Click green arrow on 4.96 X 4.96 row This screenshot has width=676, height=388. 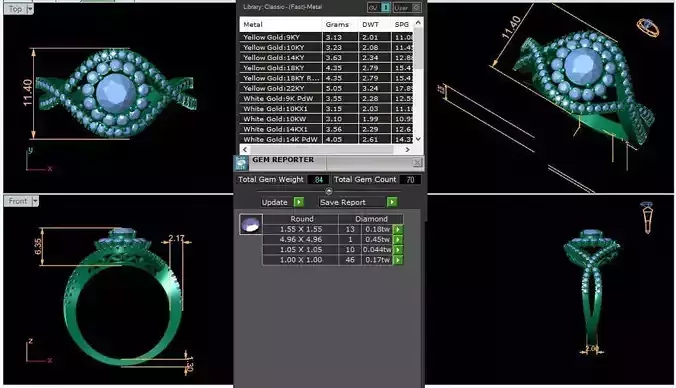[x=397, y=239]
